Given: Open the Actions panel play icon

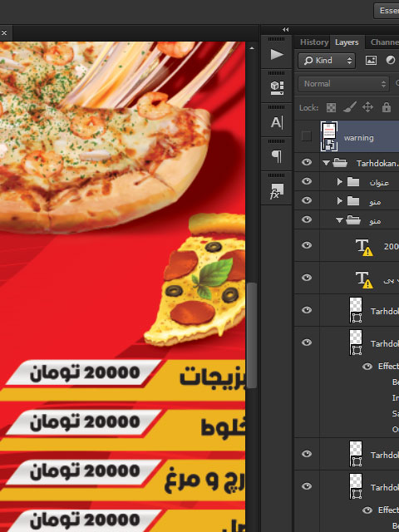Looking at the screenshot, I should coord(277,54).
